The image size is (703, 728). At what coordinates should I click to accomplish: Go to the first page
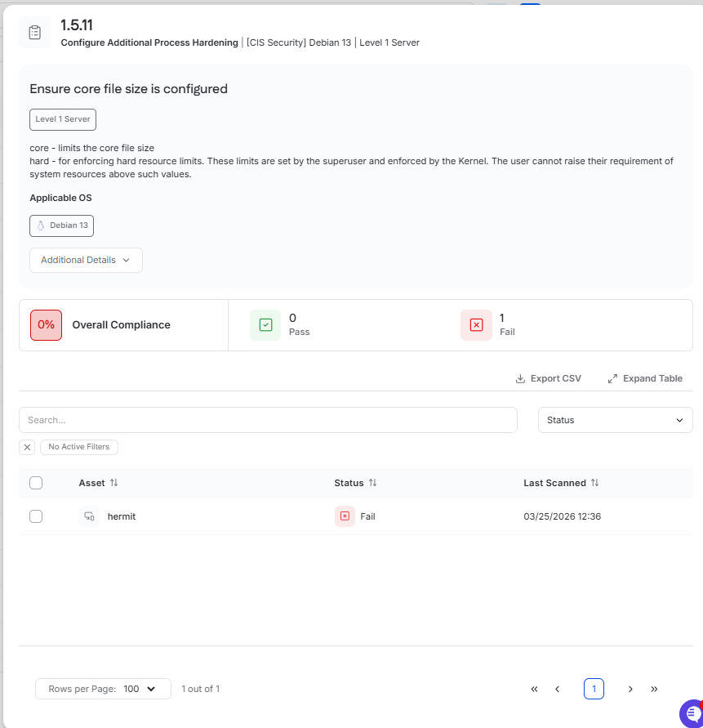point(534,689)
